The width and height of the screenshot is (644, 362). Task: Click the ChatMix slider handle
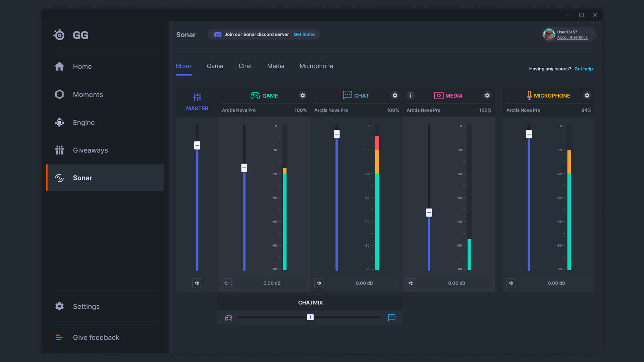pos(310,317)
